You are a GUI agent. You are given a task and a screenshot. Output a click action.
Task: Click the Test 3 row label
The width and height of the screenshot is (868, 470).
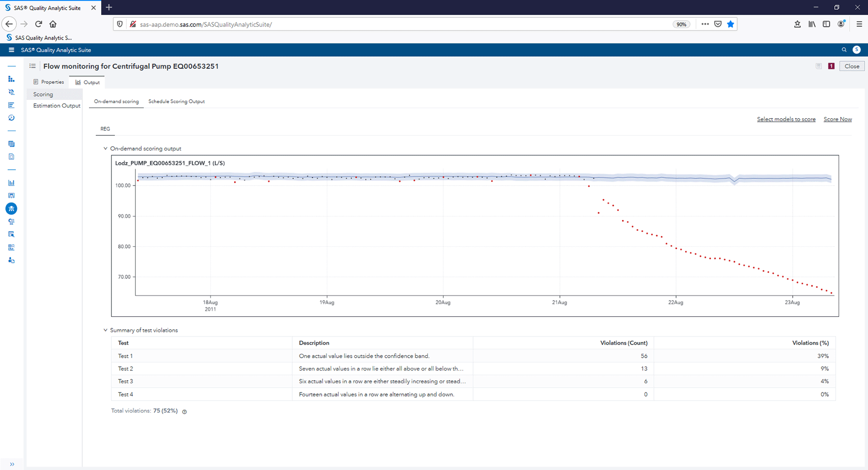coord(125,381)
